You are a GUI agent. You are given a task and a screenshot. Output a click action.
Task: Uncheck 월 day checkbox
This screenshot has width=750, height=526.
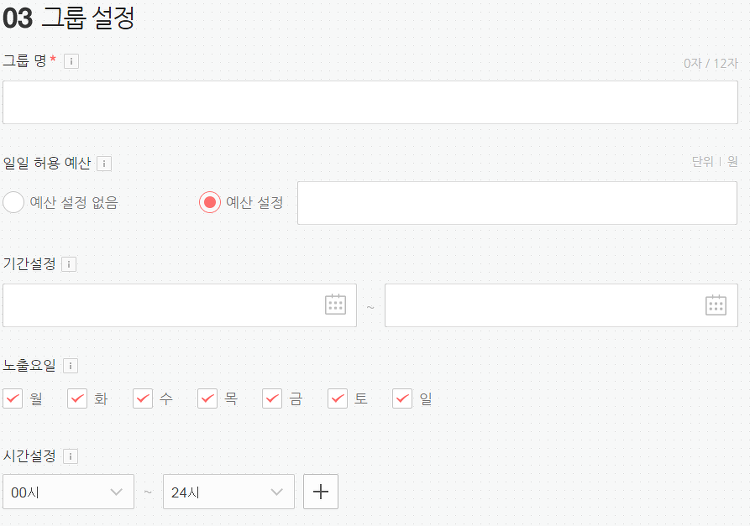[13, 398]
